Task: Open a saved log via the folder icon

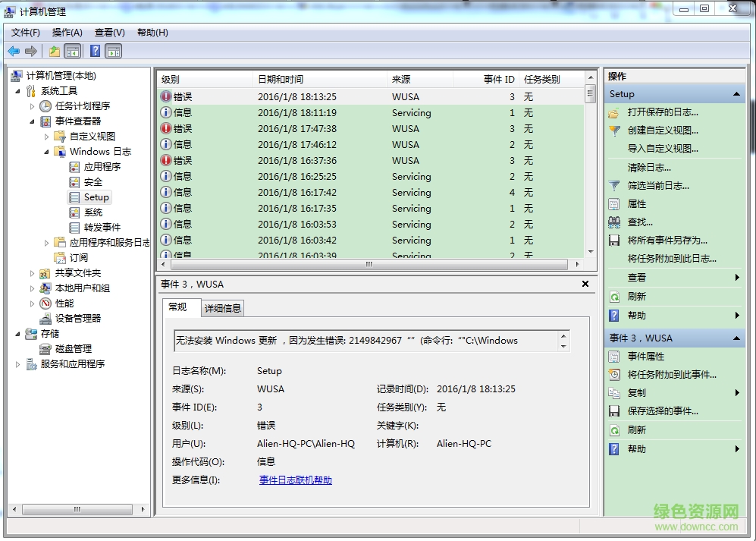Action: pos(613,112)
